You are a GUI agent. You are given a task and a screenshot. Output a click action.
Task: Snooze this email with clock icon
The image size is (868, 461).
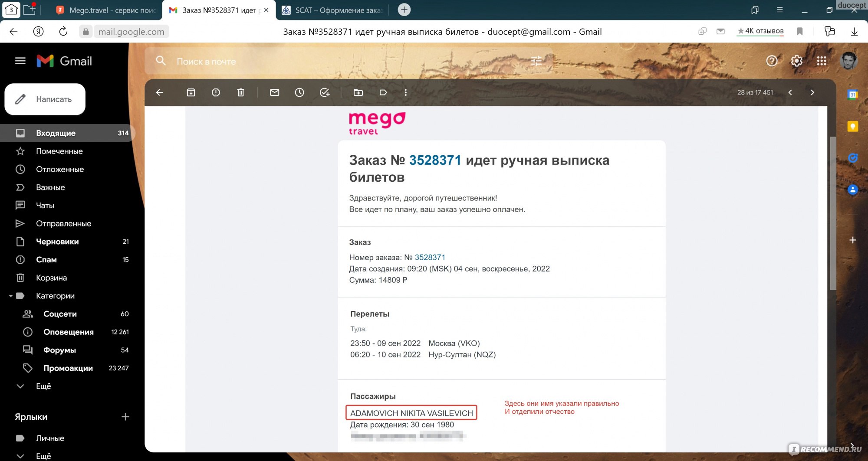[x=299, y=92]
